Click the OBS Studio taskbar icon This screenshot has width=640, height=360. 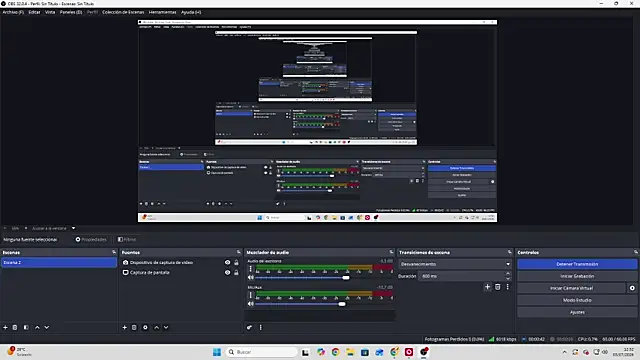[x=424, y=352]
